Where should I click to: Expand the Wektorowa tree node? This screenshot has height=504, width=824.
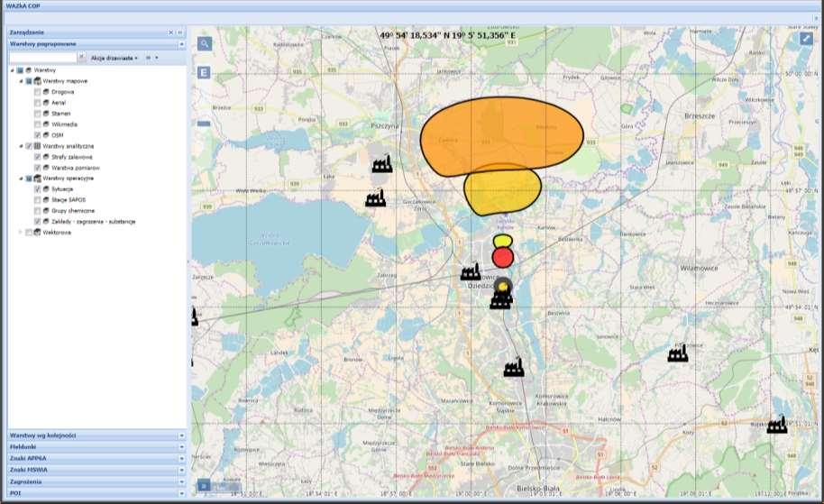(x=22, y=233)
